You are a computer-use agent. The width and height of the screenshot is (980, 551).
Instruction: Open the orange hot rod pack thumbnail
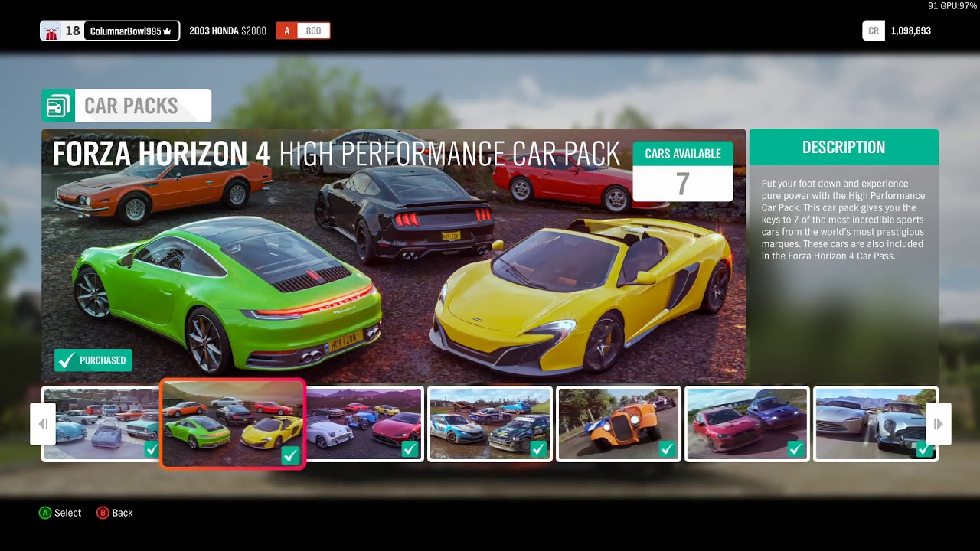pyautogui.click(x=619, y=424)
